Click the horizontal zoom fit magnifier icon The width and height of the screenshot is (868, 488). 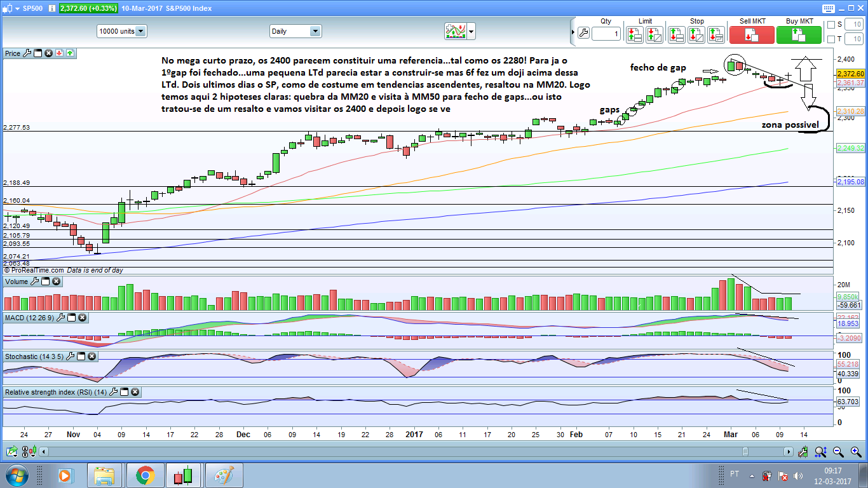822,452
